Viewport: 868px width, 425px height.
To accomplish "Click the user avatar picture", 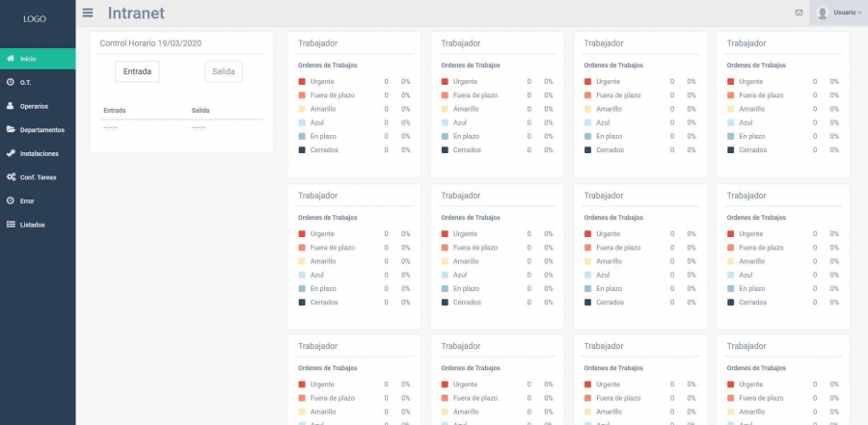I will pyautogui.click(x=823, y=13).
